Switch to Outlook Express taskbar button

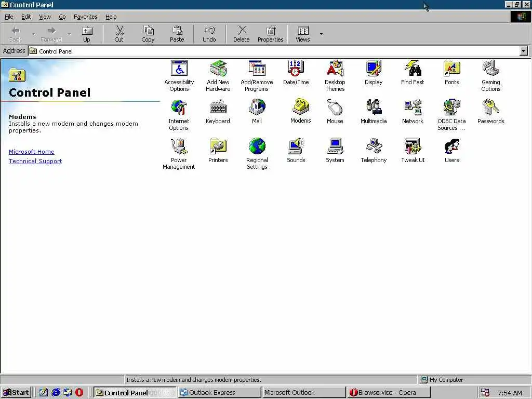[219, 393]
